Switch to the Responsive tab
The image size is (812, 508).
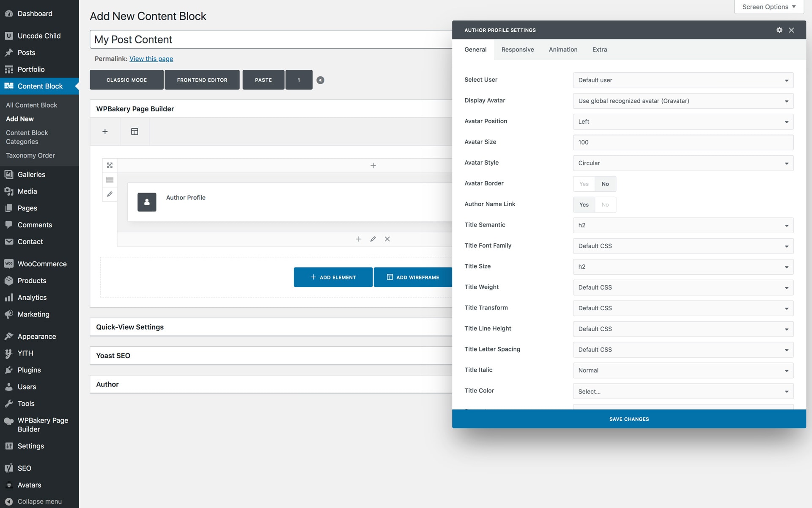tap(517, 50)
